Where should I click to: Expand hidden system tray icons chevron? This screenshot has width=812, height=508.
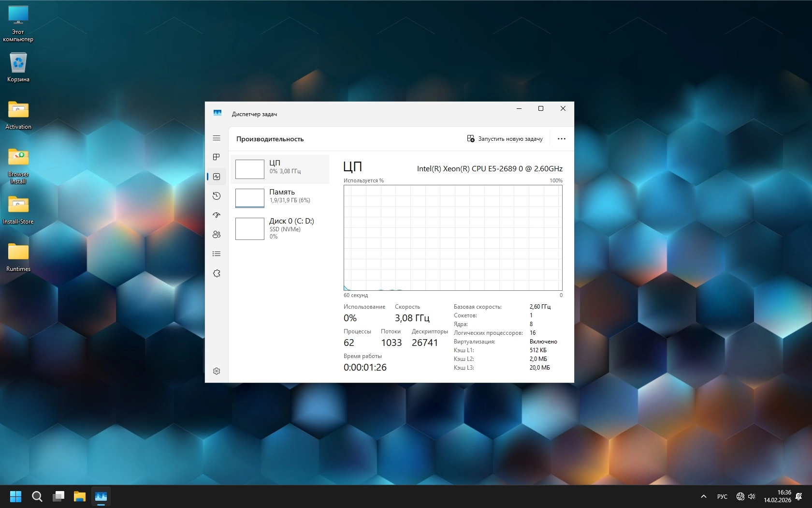(704, 496)
